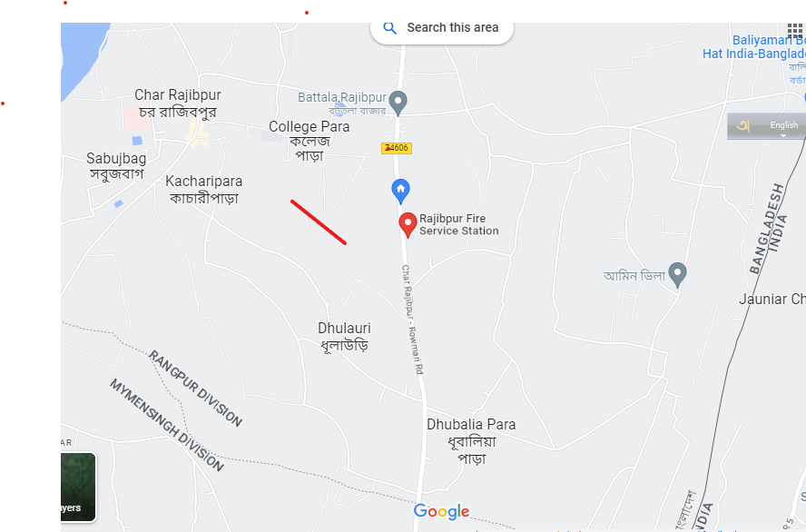Click the Battala Rajibpur gray location pin
The height and width of the screenshot is (532, 806).
pos(398,103)
